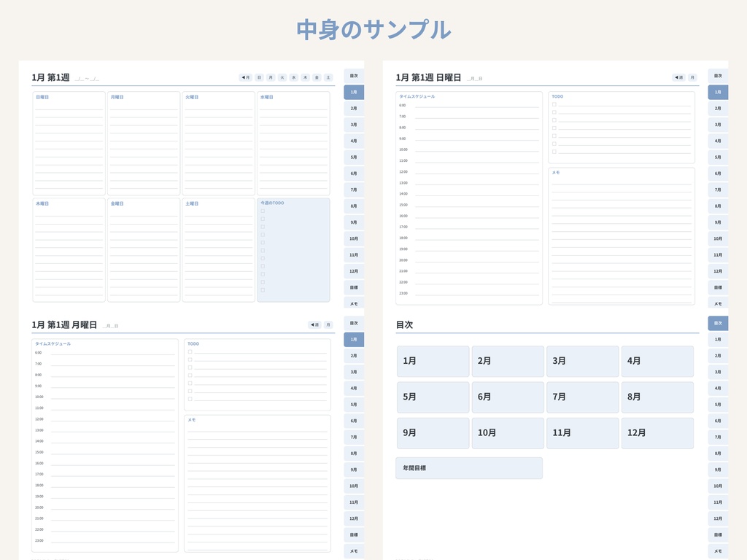Image resolution: width=747 pixels, height=560 pixels.
Task: Tap 月 button beside ◀週 on Monday page
Action: pos(328,324)
